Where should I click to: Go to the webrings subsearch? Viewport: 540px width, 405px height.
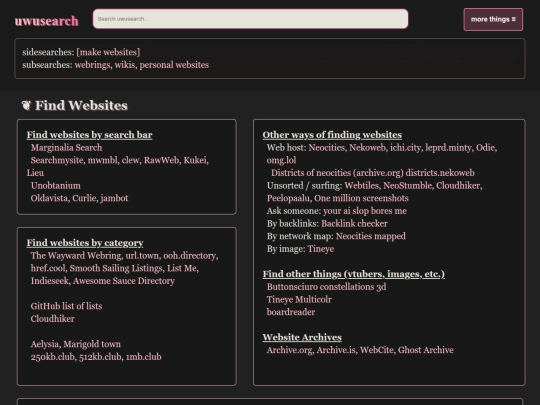click(x=92, y=65)
